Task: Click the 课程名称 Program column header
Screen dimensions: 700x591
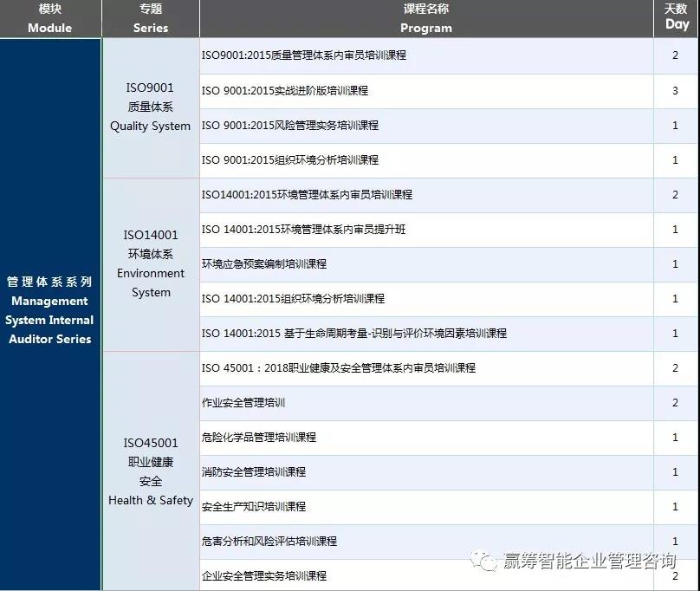Action: click(425, 18)
